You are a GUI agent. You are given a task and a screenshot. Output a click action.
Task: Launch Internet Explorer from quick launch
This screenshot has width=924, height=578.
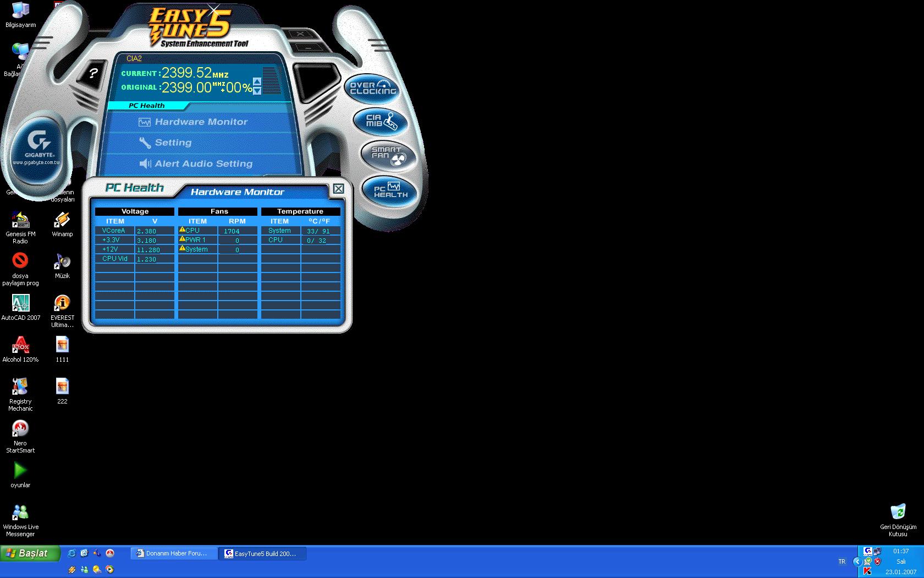[71, 553]
